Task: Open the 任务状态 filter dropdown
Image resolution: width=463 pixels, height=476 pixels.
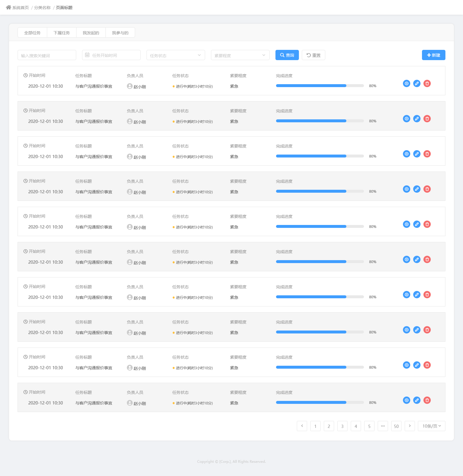Action: pos(176,55)
